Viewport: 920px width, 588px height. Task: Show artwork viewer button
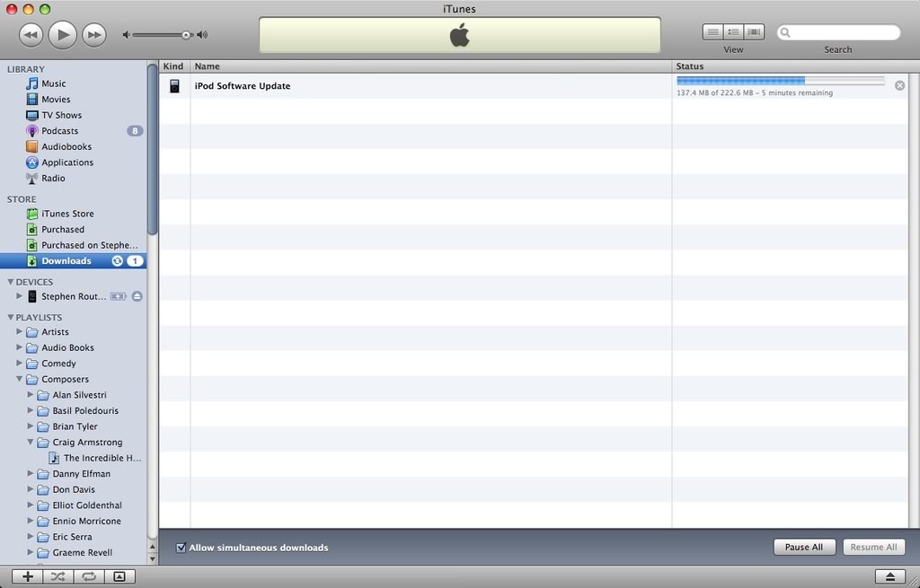pyautogui.click(x=119, y=577)
